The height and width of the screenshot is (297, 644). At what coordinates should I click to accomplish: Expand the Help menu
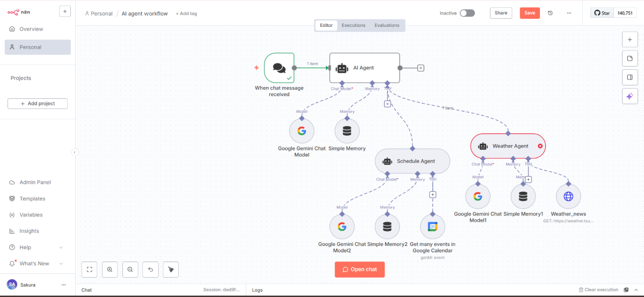click(x=36, y=247)
